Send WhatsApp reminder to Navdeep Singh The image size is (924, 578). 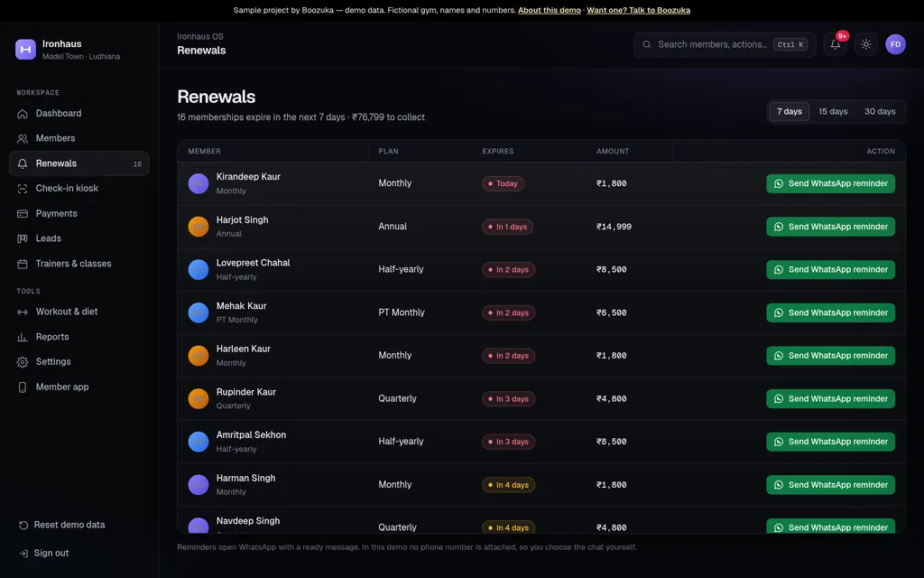click(830, 527)
